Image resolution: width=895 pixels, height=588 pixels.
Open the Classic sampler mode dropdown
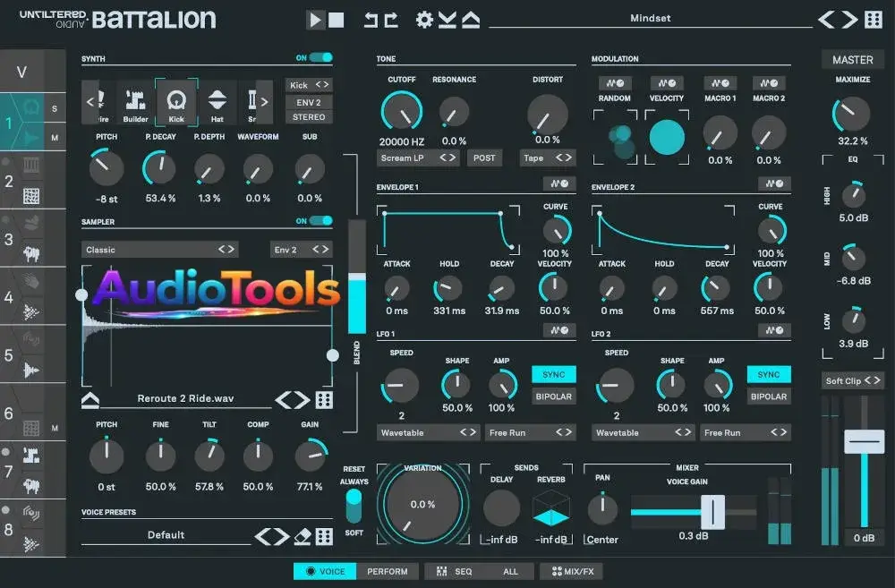(x=159, y=249)
